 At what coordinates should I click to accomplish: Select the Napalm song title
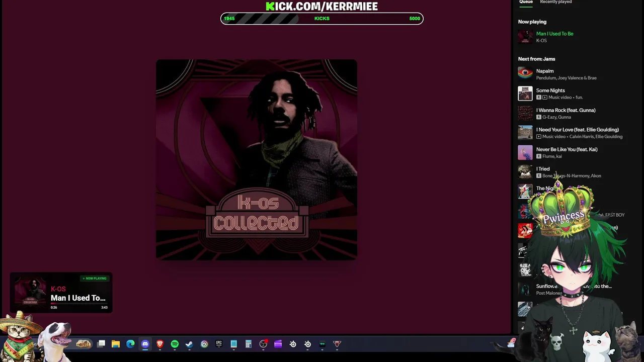545,71
